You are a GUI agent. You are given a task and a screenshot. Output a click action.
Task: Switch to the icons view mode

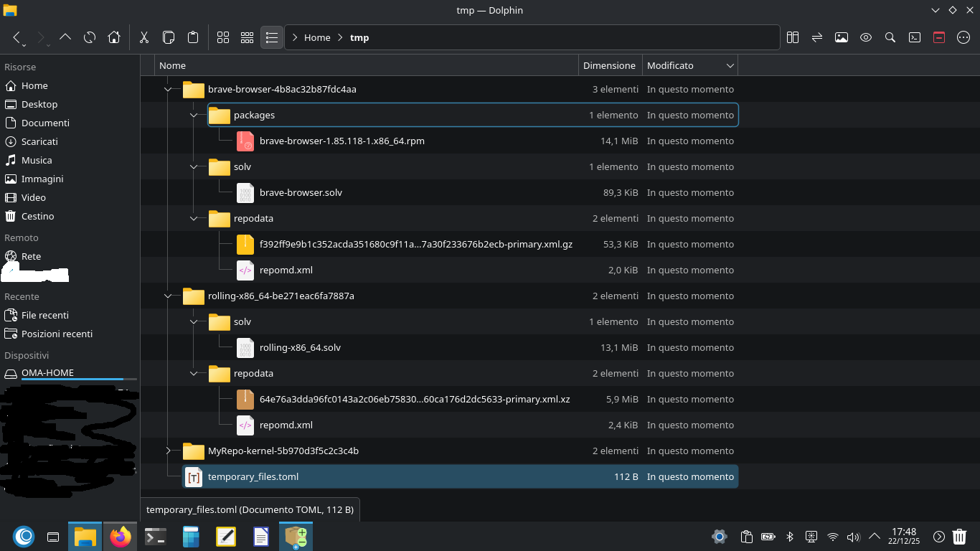[x=223, y=37]
